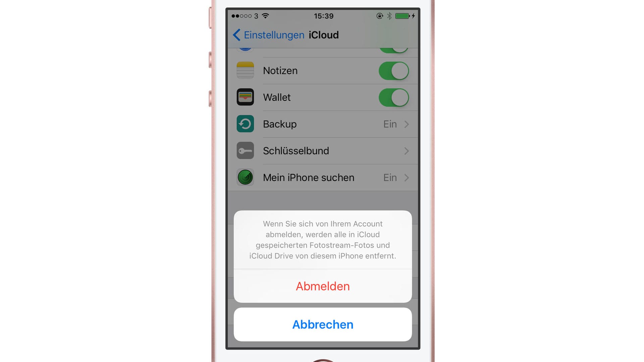The height and width of the screenshot is (362, 644).
Task: Tap the Wallet app icon
Action: pyautogui.click(x=245, y=97)
